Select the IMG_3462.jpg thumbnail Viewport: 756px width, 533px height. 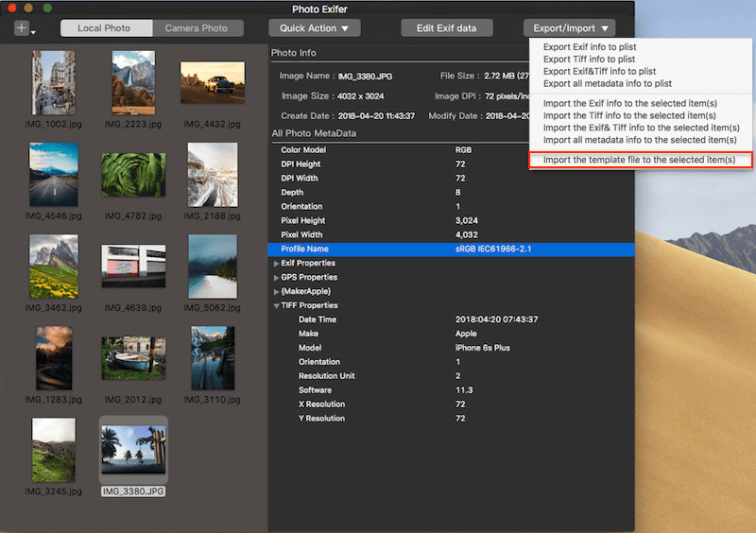[54, 266]
